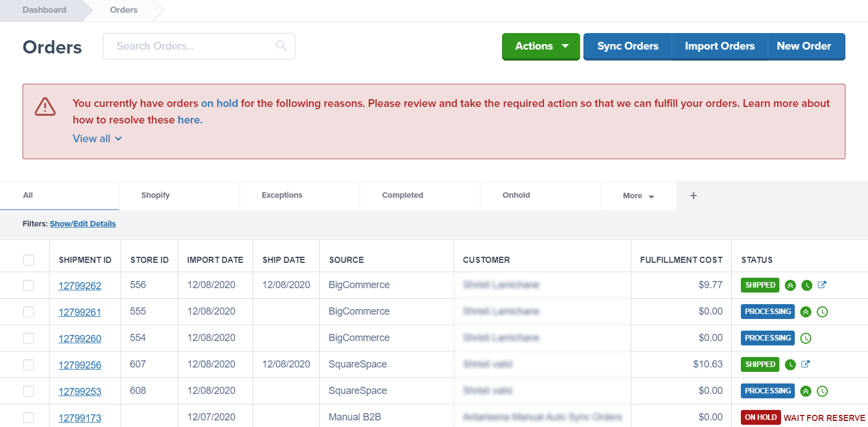Click double-chevron icon on order 12799262 row
This screenshot has width=868, height=427.
pos(790,285)
